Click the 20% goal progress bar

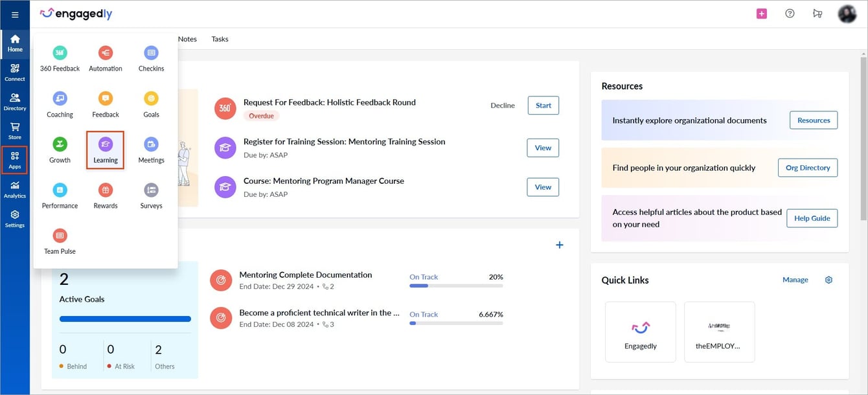tap(456, 286)
